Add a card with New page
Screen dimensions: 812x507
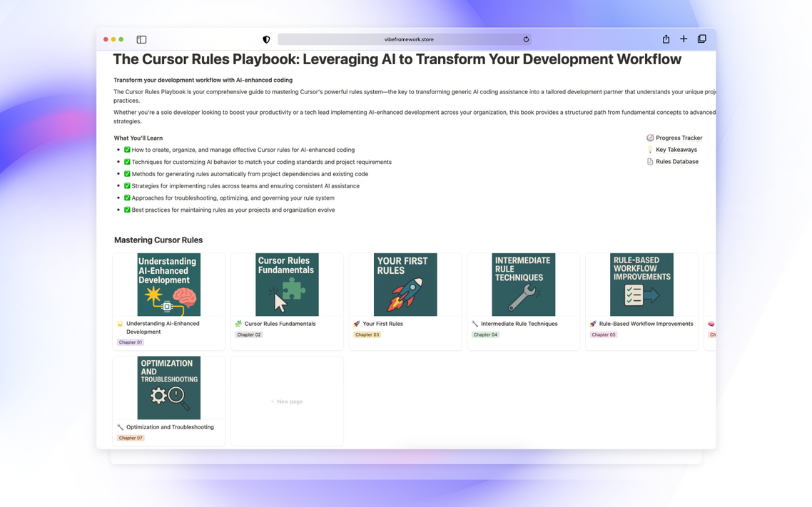[x=286, y=401]
